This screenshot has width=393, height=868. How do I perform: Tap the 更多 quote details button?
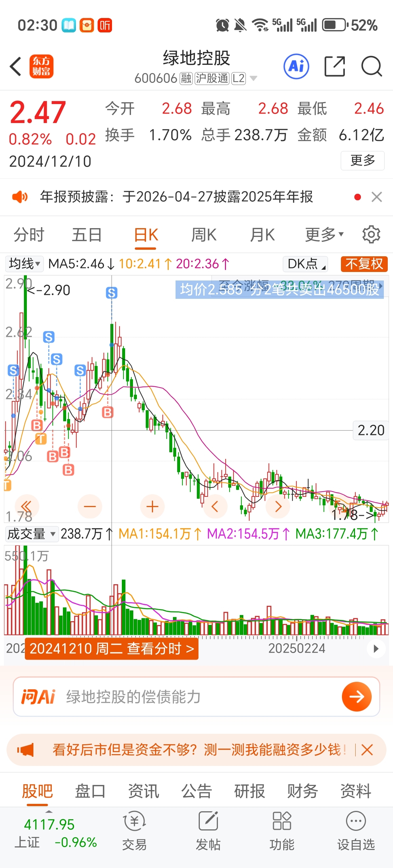pyautogui.click(x=363, y=160)
